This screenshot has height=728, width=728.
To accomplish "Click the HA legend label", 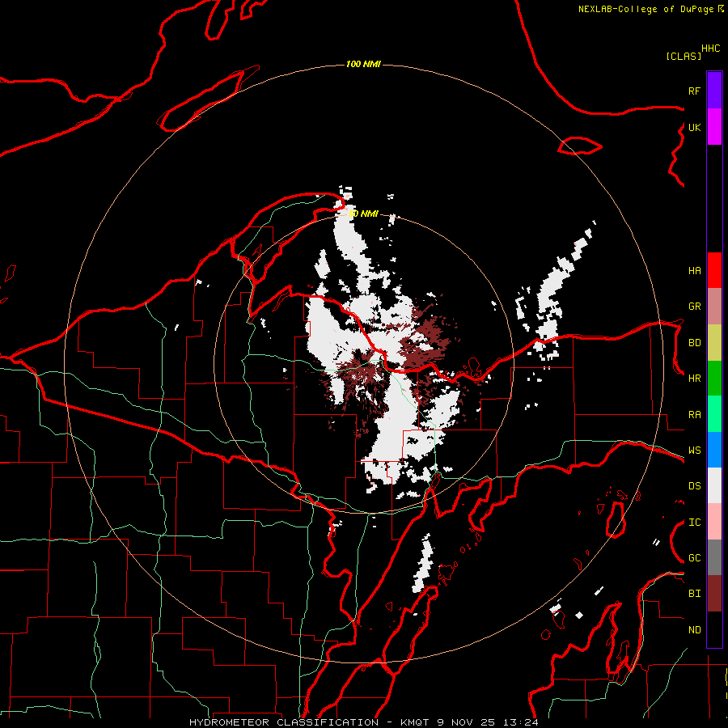I will coord(694,271).
